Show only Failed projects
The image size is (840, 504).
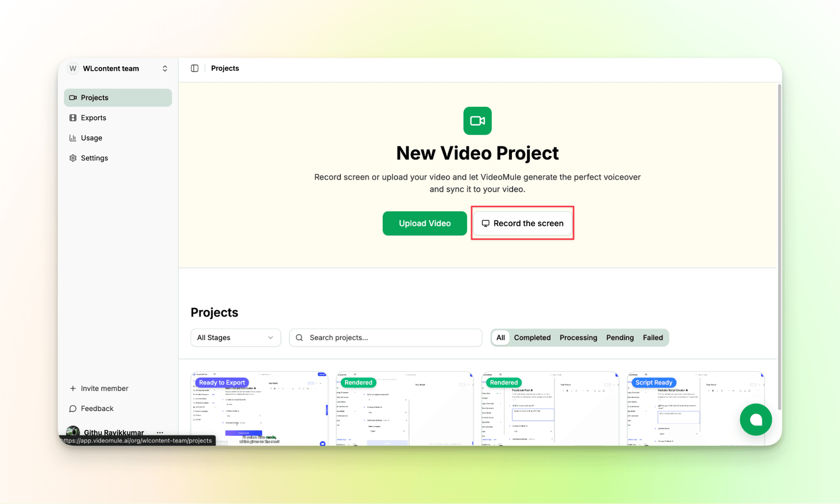tap(652, 337)
